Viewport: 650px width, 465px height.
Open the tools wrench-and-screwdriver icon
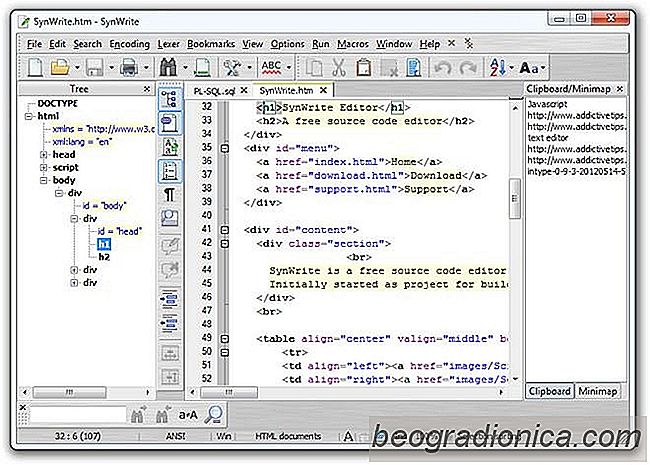[x=232, y=67]
